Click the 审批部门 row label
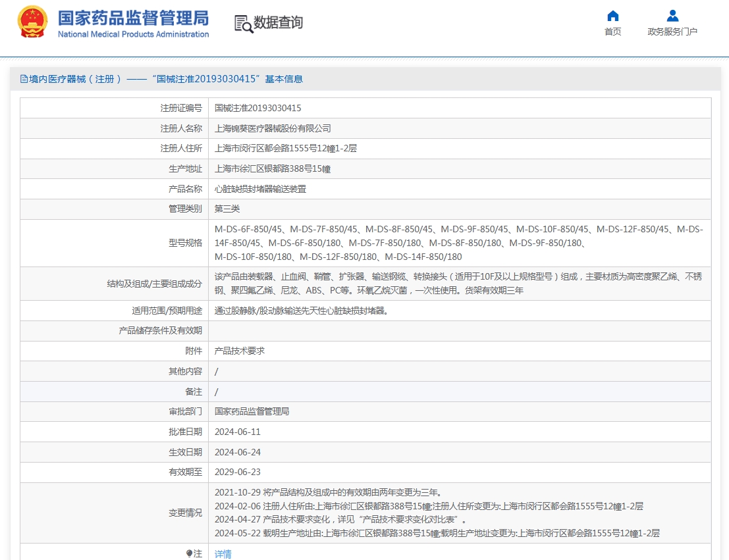 185,412
